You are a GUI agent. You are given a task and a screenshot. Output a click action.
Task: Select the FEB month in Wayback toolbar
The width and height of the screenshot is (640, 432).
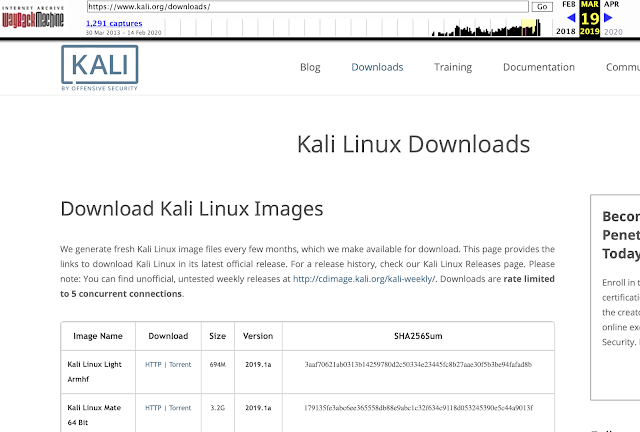[x=569, y=4]
